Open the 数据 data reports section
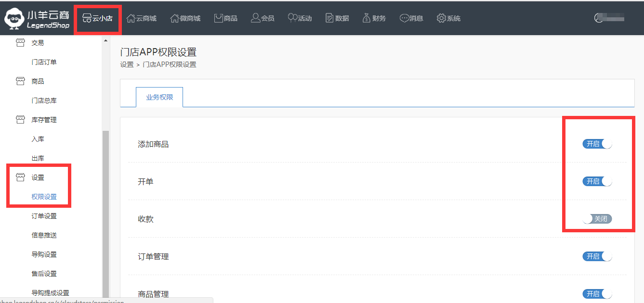 337,18
